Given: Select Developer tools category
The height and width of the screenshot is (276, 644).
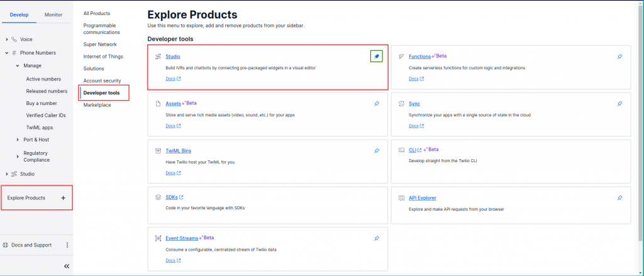Looking at the screenshot, I should pos(101,93).
